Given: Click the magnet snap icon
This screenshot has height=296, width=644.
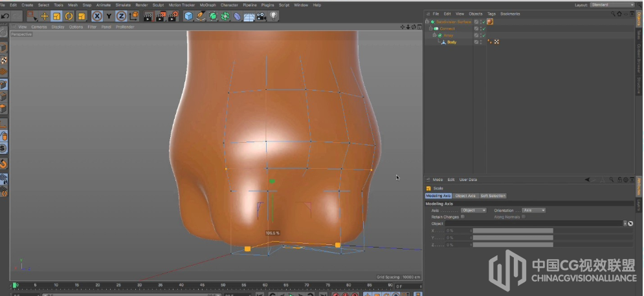Looking at the screenshot, I should (3, 164).
